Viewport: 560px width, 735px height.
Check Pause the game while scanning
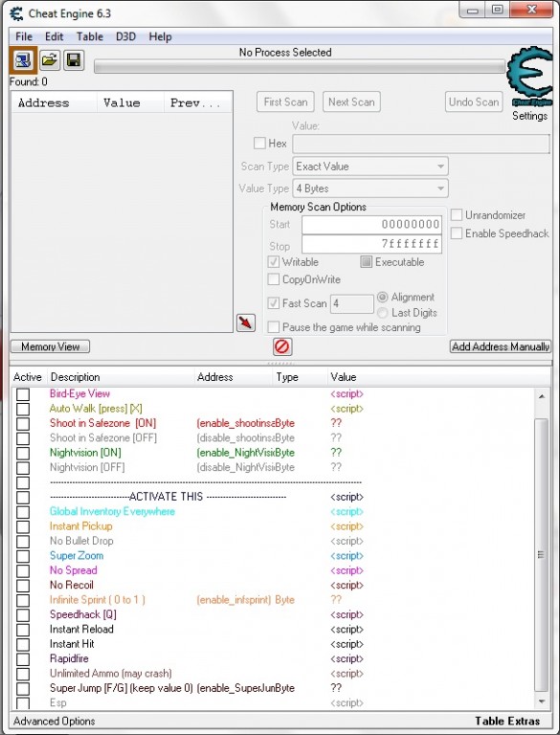coord(274,326)
